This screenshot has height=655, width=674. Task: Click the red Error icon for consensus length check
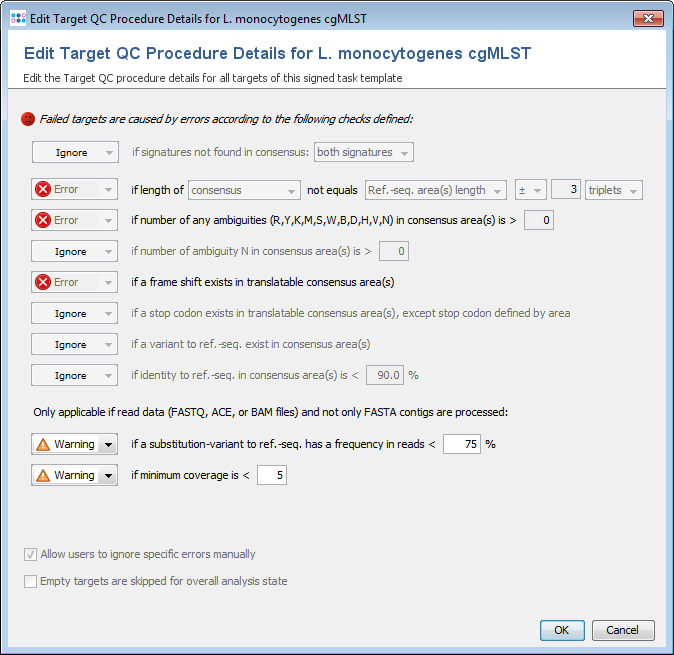coord(43,190)
